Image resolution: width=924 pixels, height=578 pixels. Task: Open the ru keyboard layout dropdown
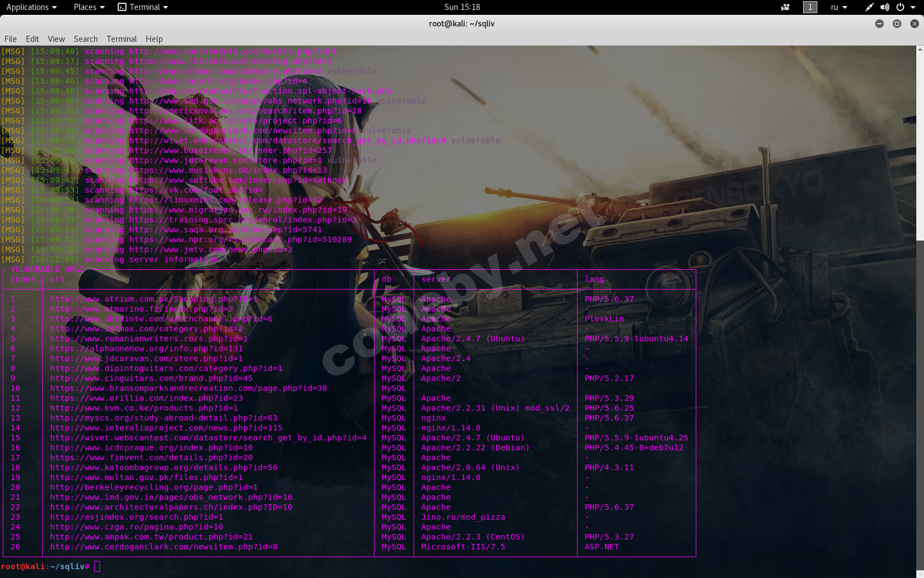point(839,7)
